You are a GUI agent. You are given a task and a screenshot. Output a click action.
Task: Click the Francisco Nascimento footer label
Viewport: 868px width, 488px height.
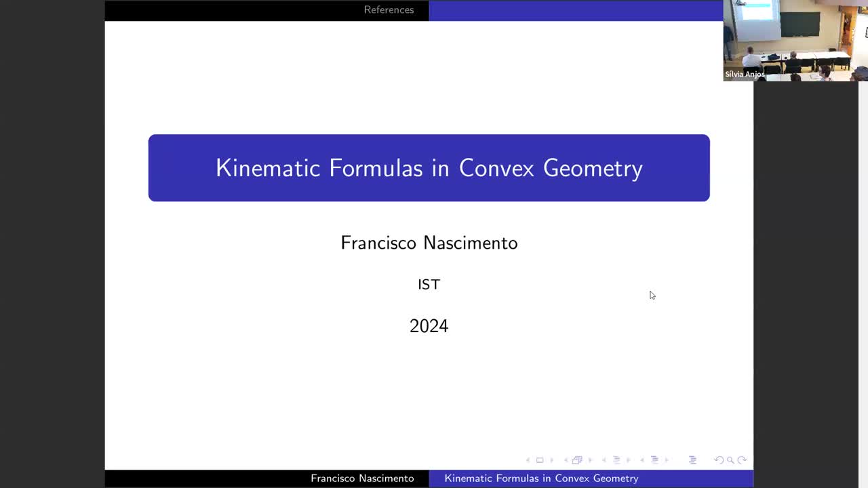pos(362,479)
